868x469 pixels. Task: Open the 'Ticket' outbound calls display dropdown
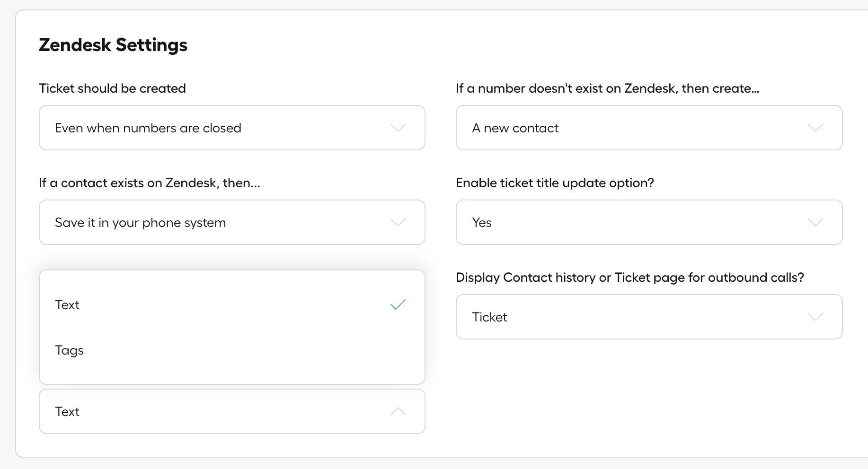tap(649, 317)
